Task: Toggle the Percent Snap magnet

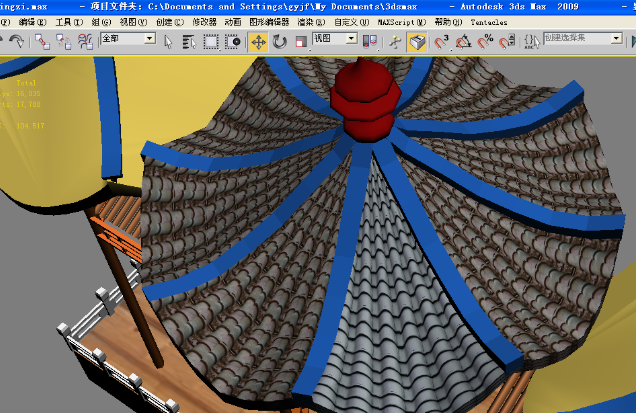Action: tap(485, 41)
